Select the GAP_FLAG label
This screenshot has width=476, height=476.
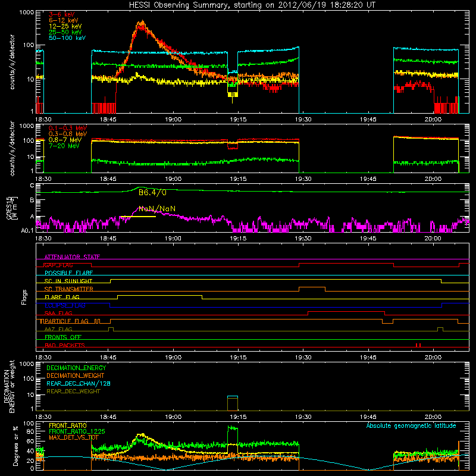(58, 265)
